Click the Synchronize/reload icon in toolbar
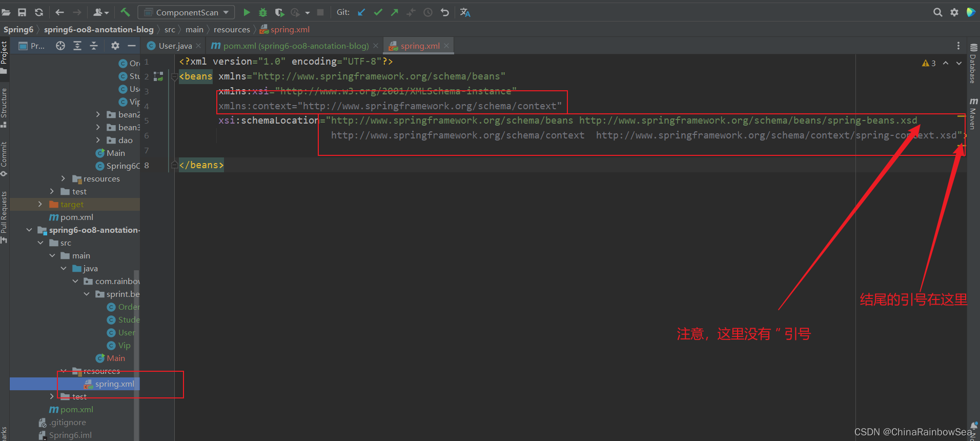Screen dimensions: 980x441 pos(38,12)
